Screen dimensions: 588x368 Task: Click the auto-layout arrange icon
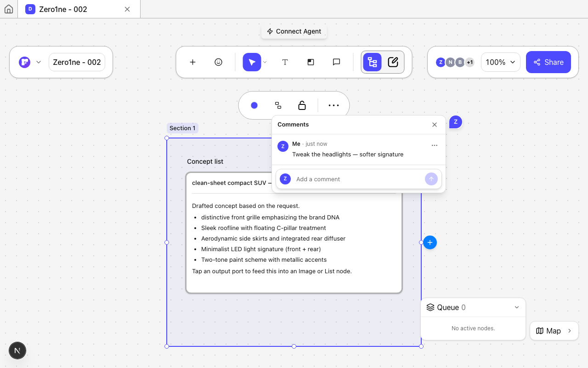pos(278,105)
